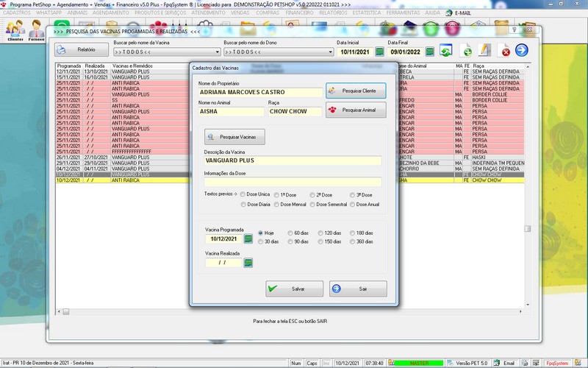Select the row with breed HASKI
This screenshot has width=588, height=368.
pos(290,158)
